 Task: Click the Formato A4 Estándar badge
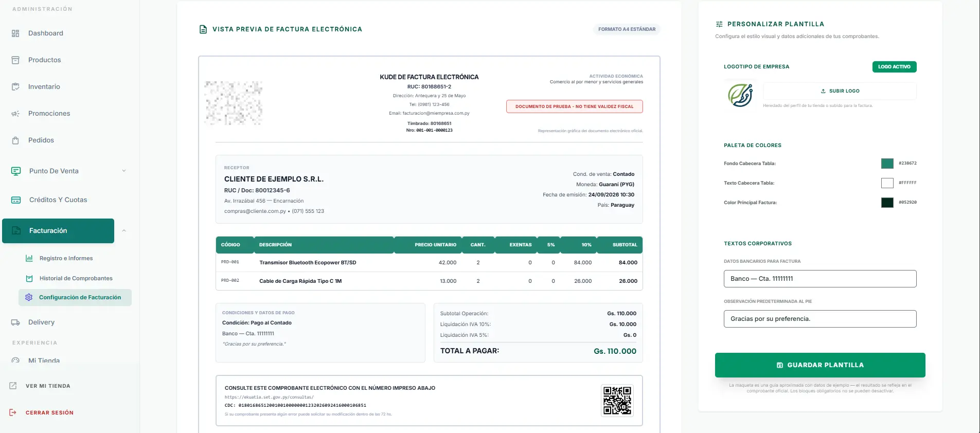[627, 29]
